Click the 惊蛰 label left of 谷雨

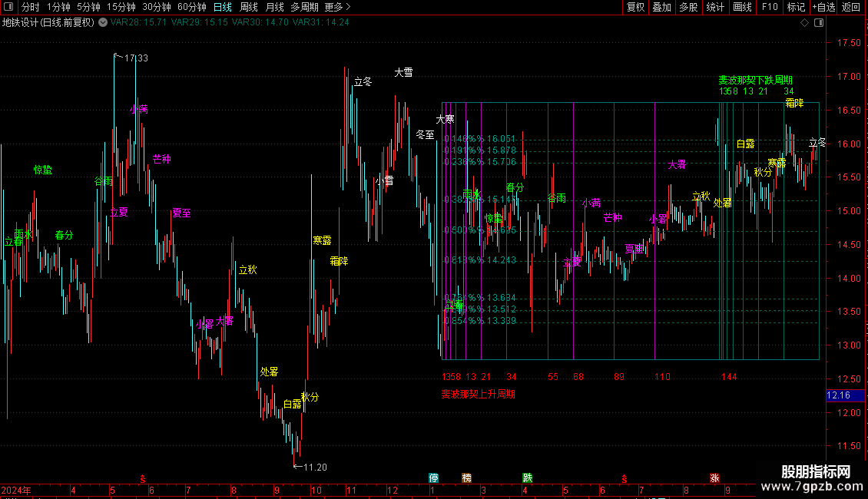pyautogui.click(x=42, y=170)
